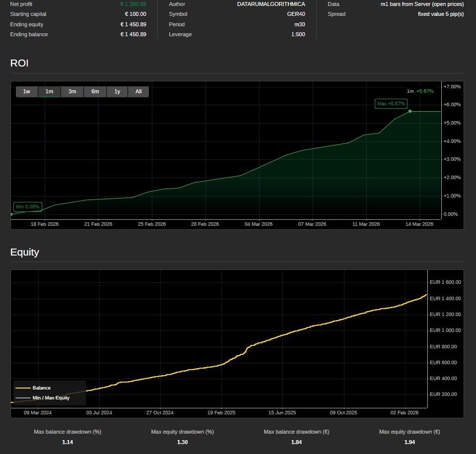
Task: Set ROI chart period to 6m
Action: pos(95,91)
